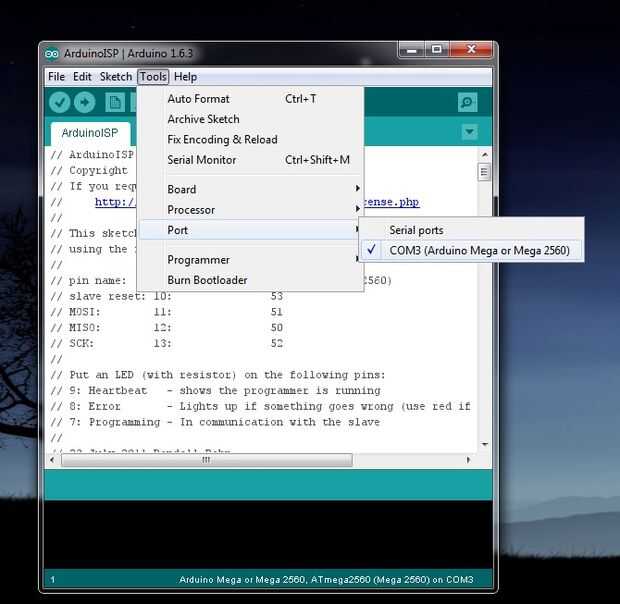Click the scroll down arrow

[484, 445]
